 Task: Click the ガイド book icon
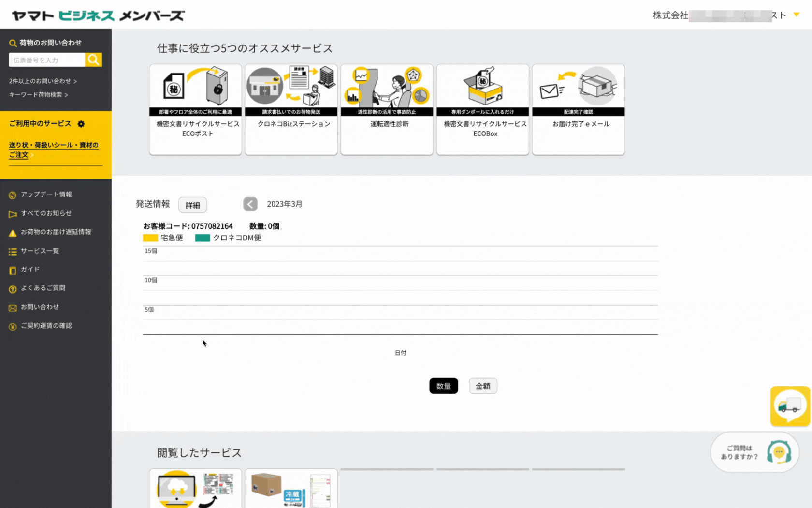[13, 270]
